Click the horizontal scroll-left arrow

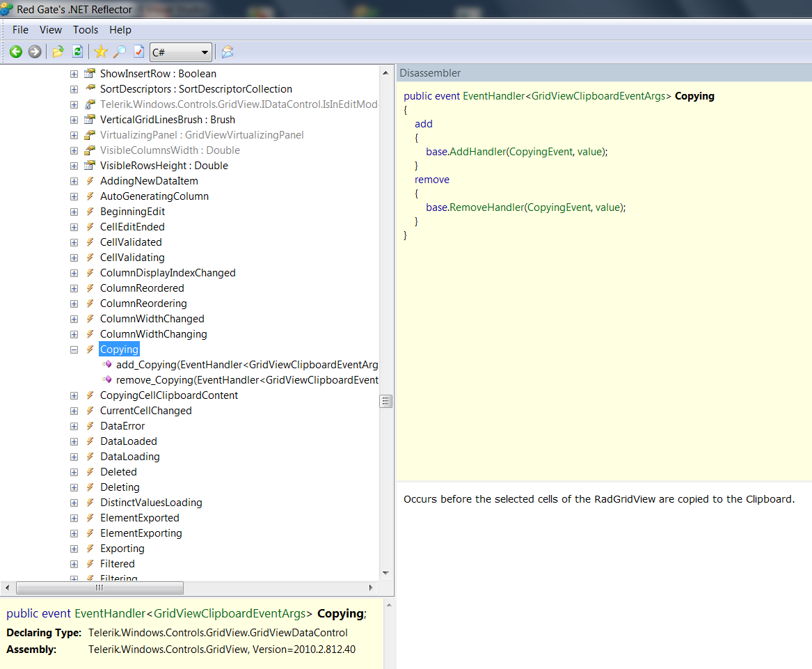[7, 588]
